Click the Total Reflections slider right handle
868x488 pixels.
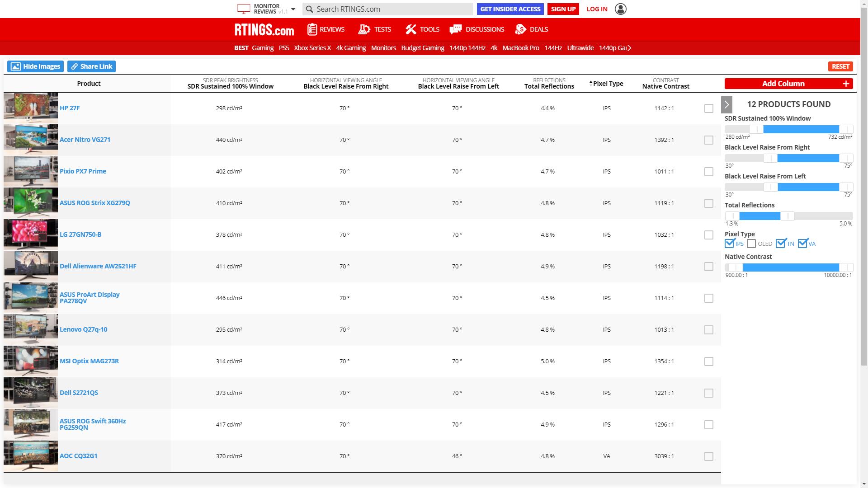point(787,216)
